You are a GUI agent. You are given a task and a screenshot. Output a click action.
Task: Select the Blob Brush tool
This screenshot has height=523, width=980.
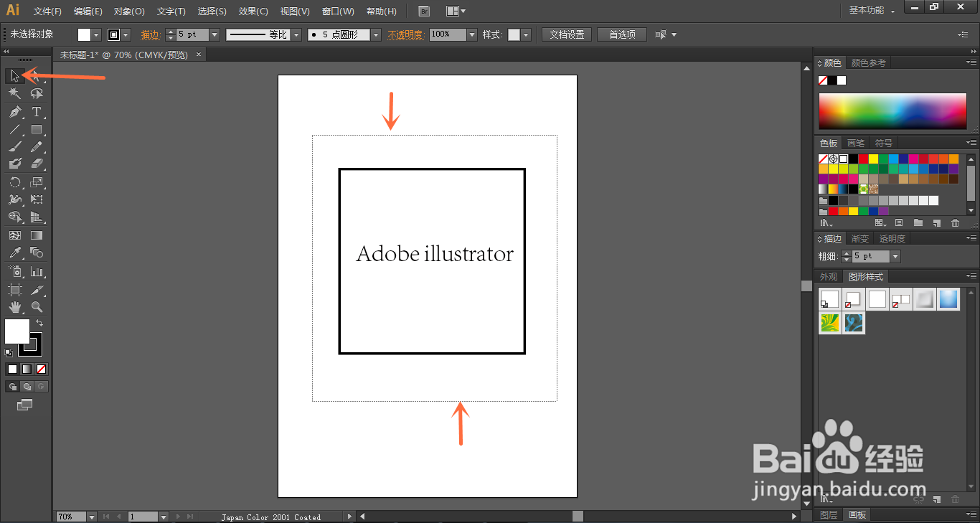pyautogui.click(x=15, y=164)
